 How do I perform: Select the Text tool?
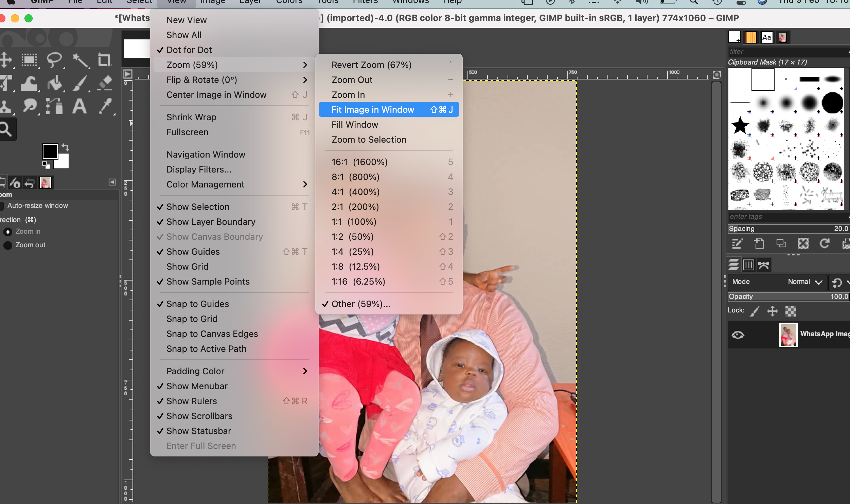click(79, 106)
